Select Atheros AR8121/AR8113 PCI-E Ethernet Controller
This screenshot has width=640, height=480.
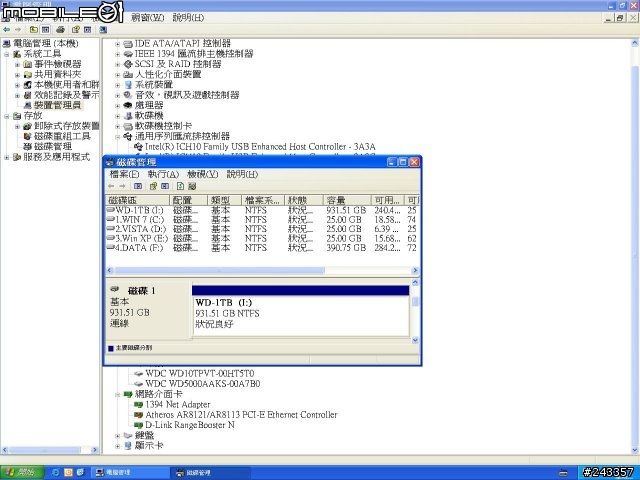click(x=241, y=415)
